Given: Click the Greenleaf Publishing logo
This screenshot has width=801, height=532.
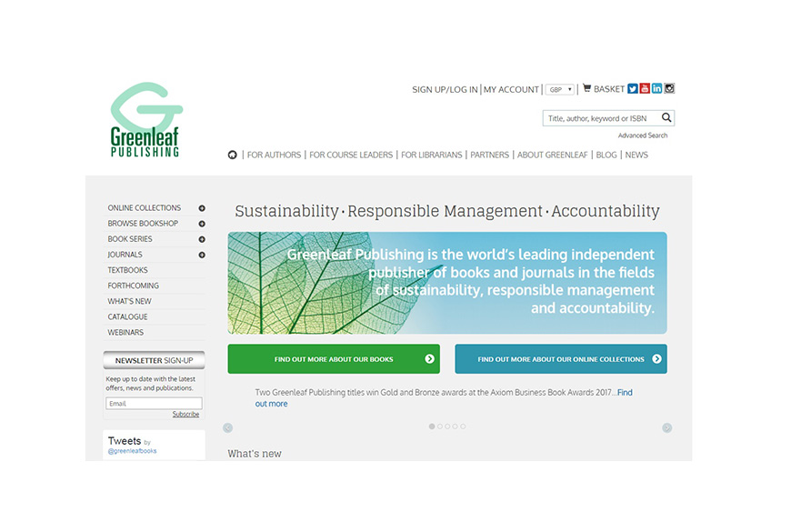Looking at the screenshot, I should pyautogui.click(x=146, y=119).
